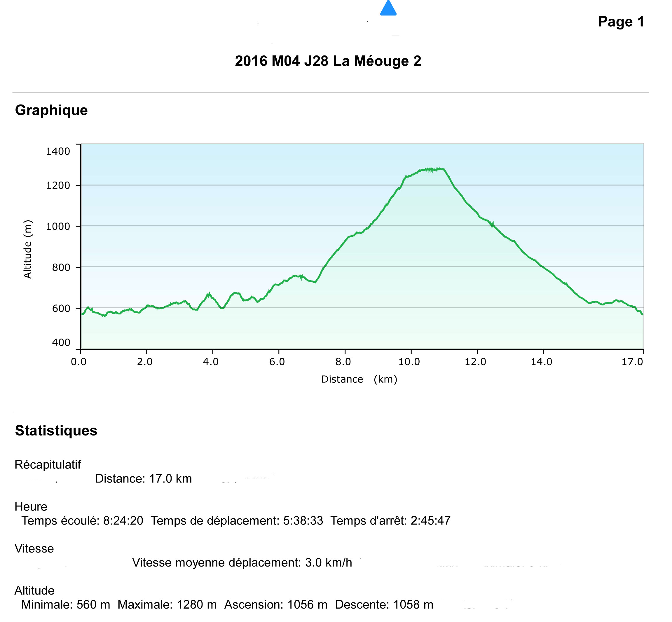Click the 2.0 distance tick label

145,362
